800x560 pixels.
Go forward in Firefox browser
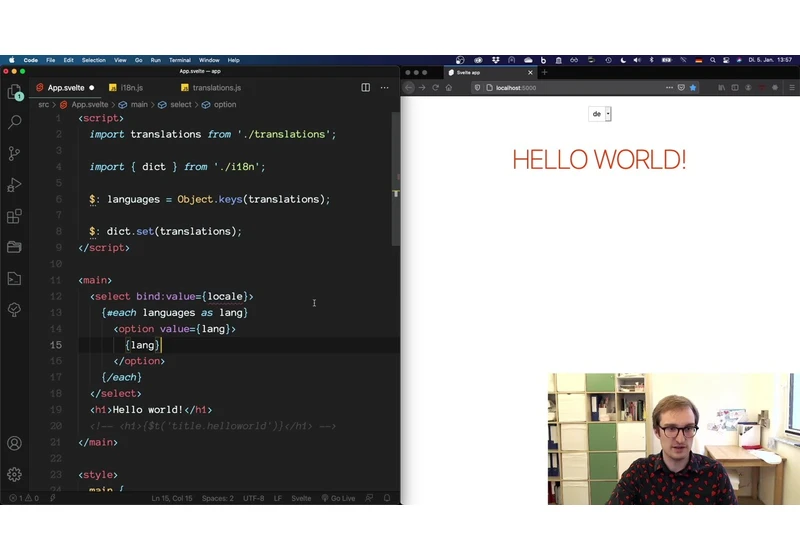(x=422, y=88)
